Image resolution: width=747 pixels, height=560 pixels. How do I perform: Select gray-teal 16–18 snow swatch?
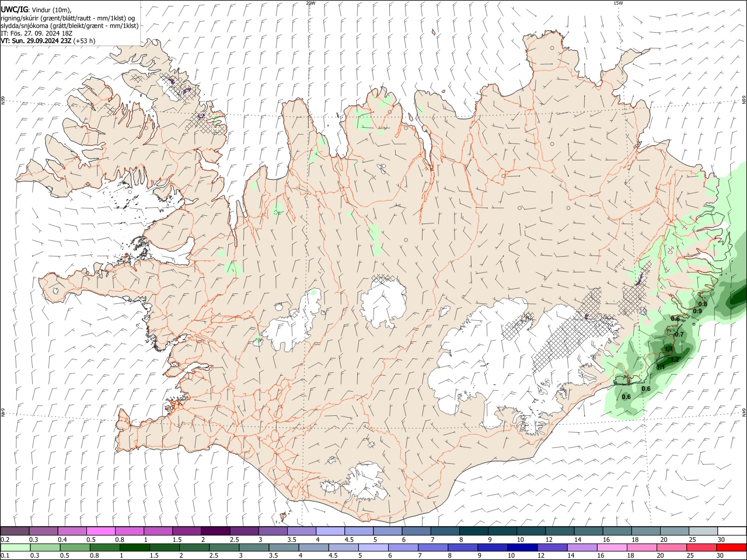pos(616,531)
